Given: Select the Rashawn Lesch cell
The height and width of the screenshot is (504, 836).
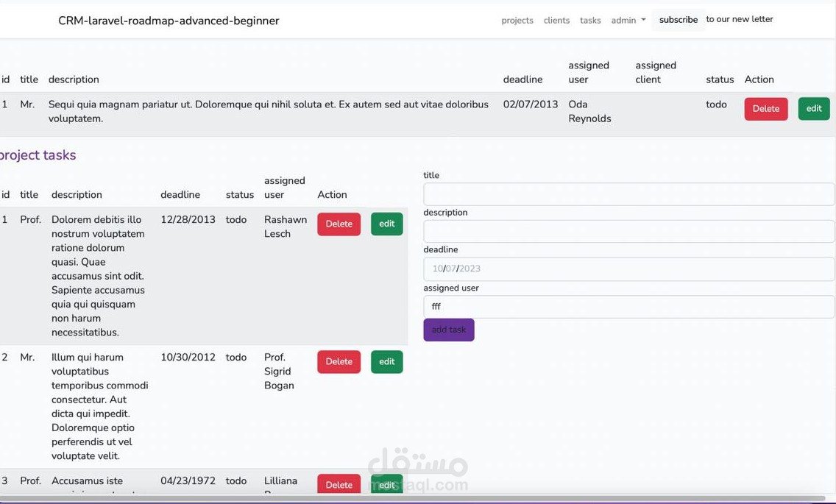Looking at the screenshot, I should point(286,227).
